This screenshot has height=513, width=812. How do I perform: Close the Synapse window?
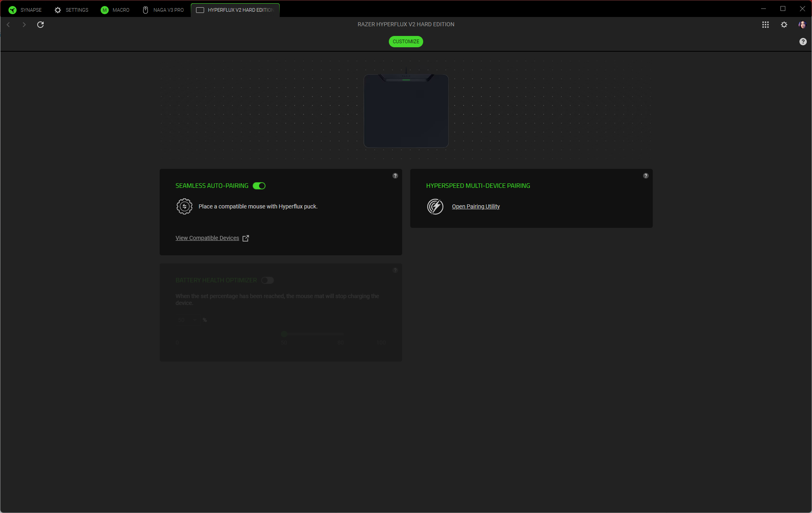tap(802, 8)
